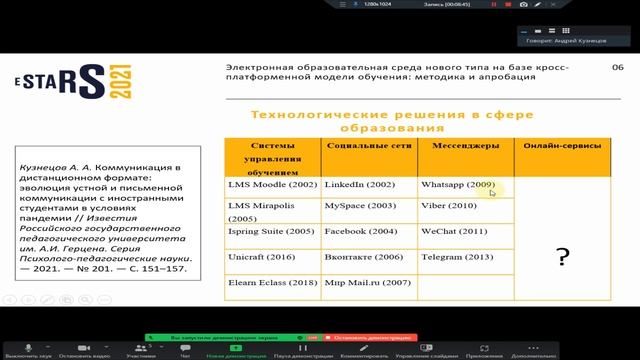Viewport: 640px width, 360px height.
Task: Close the recorder bar with X
Action: (x=553, y=4)
